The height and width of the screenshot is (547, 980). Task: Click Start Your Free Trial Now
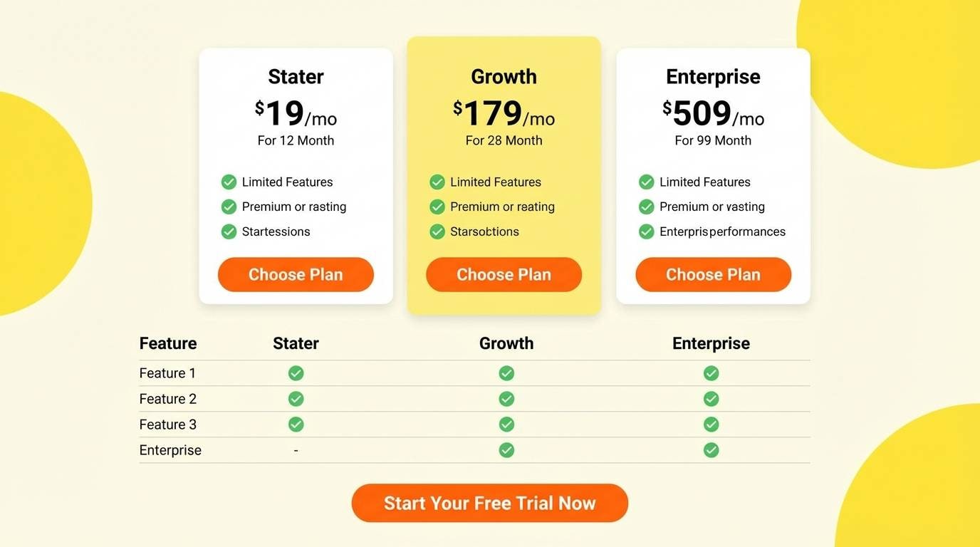pos(489,503)
